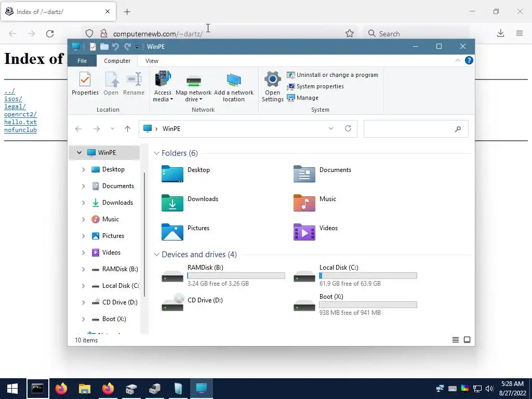Switch to the File tab
Image resolution: width=532 pixels, height=399 pixels.
tap(82, 61)
